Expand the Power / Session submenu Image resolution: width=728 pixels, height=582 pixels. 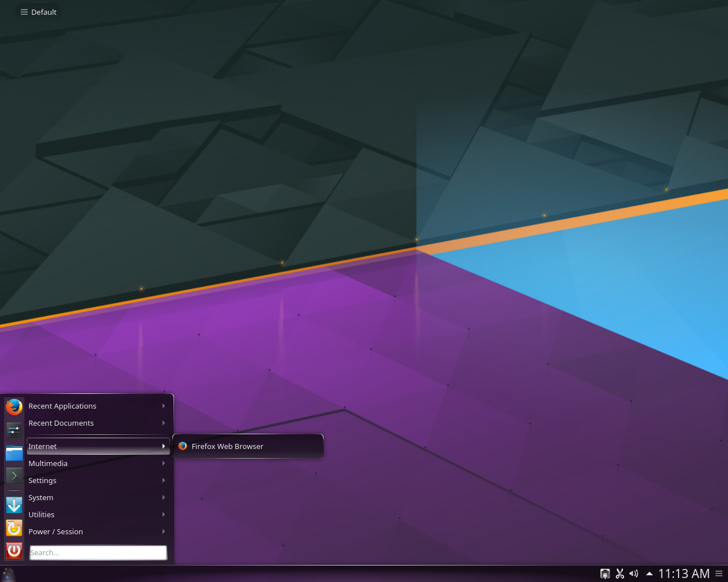coord(98,531)
